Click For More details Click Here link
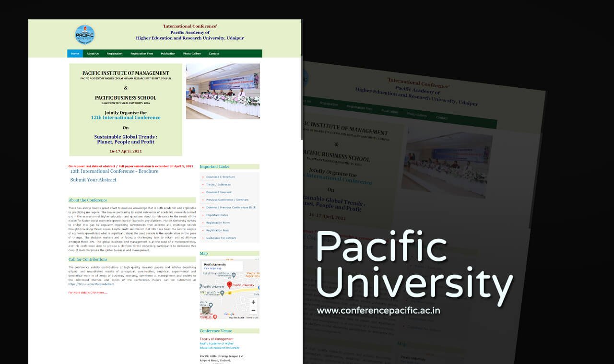 click(88, 292)
